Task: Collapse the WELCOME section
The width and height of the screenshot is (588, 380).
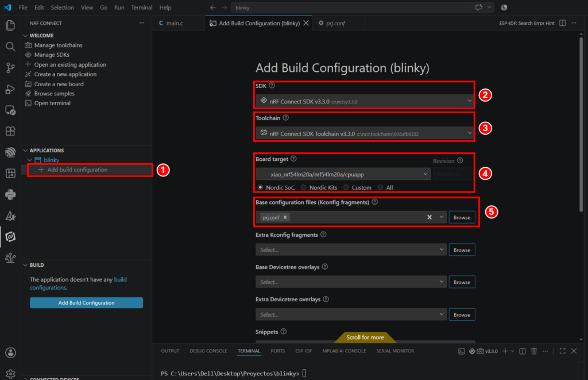Action: [x=25, y=36]
